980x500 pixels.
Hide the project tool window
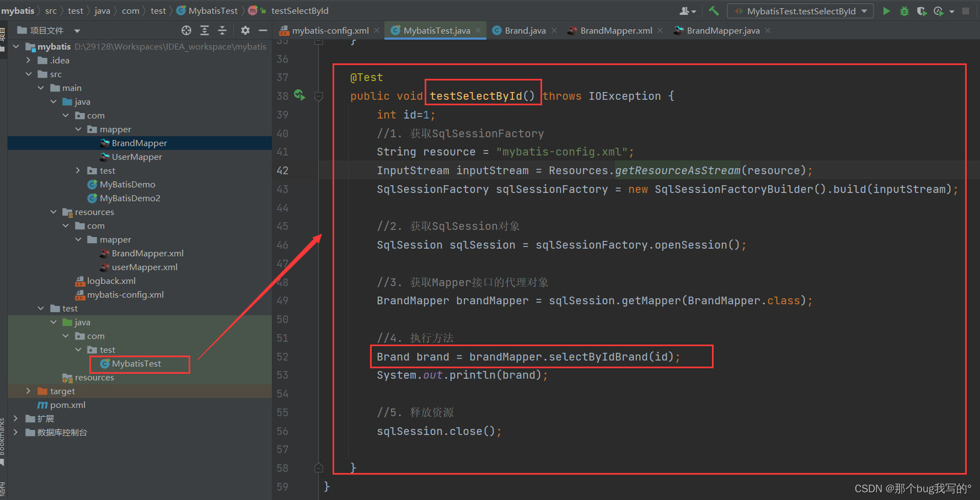click(x=263, y=30)
